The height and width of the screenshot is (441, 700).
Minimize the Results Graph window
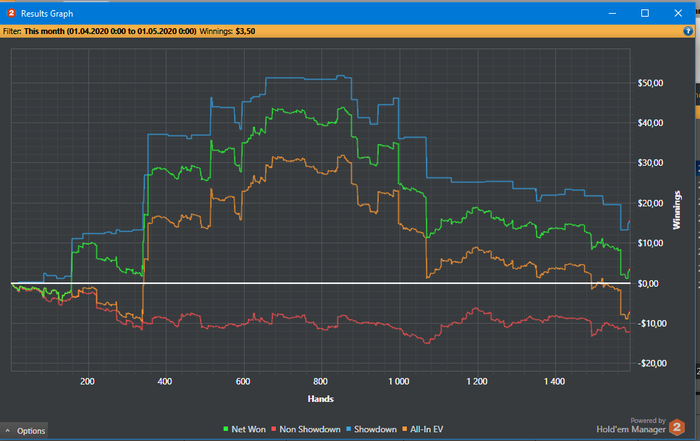click(612, 13)
